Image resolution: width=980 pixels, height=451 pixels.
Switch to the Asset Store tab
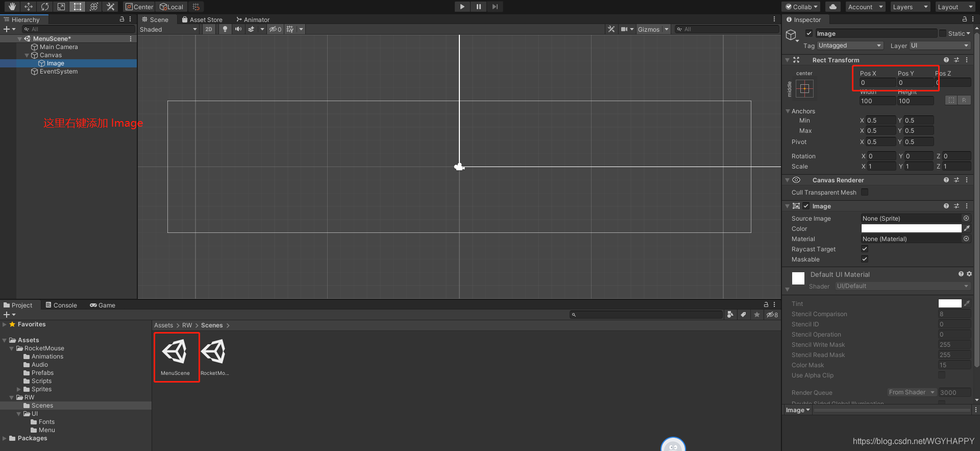click(202, 19)
